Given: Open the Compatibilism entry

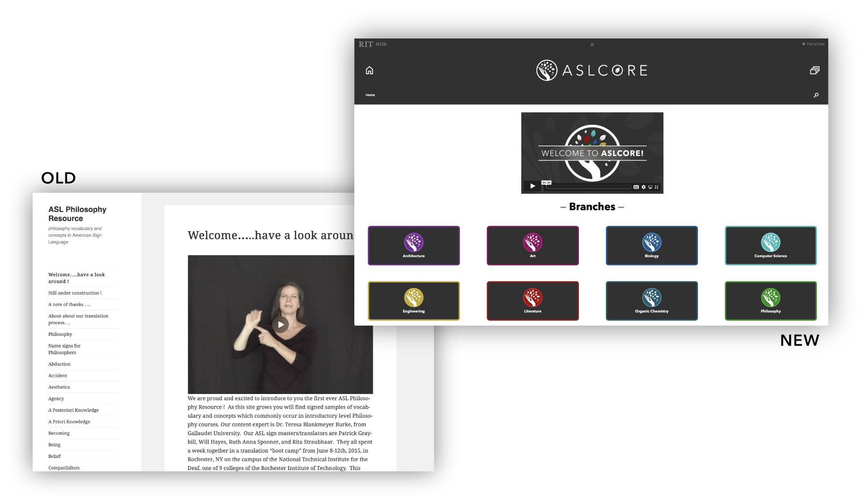Looking at the screenshot, I should click(64, 468).
